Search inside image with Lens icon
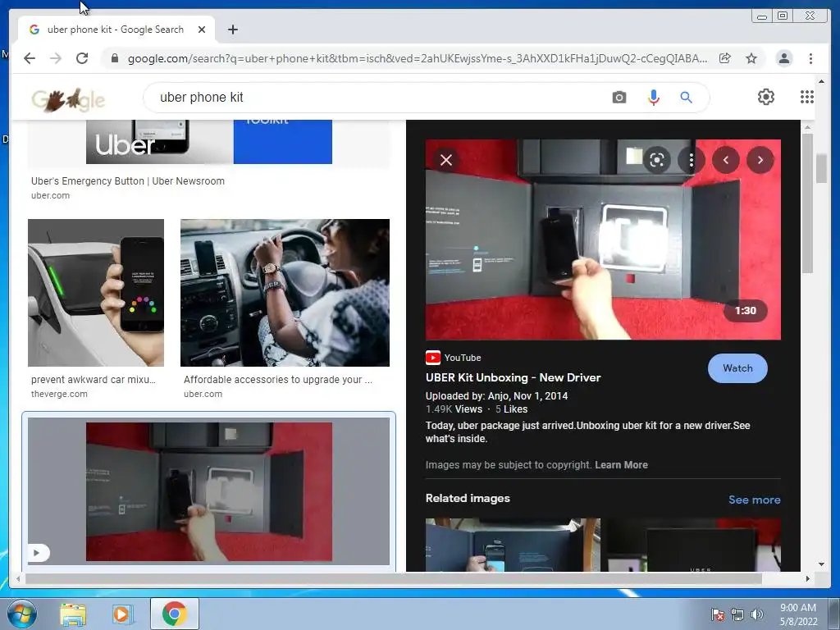 [x=657, y=160]
